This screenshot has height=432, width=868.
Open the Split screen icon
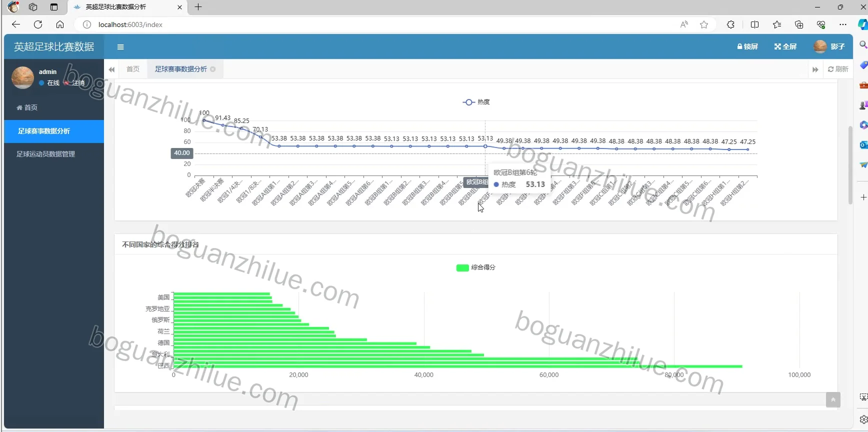754,24
